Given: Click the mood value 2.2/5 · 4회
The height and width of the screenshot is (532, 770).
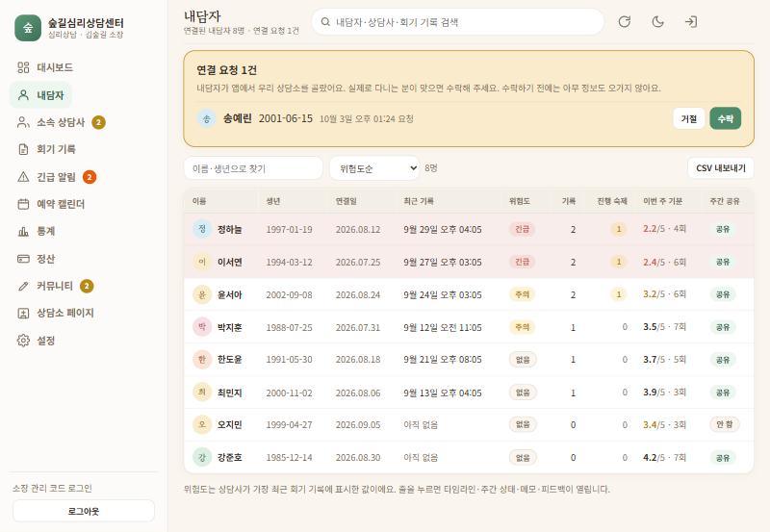Looking at the screenshot, I should tap(664, 229).
